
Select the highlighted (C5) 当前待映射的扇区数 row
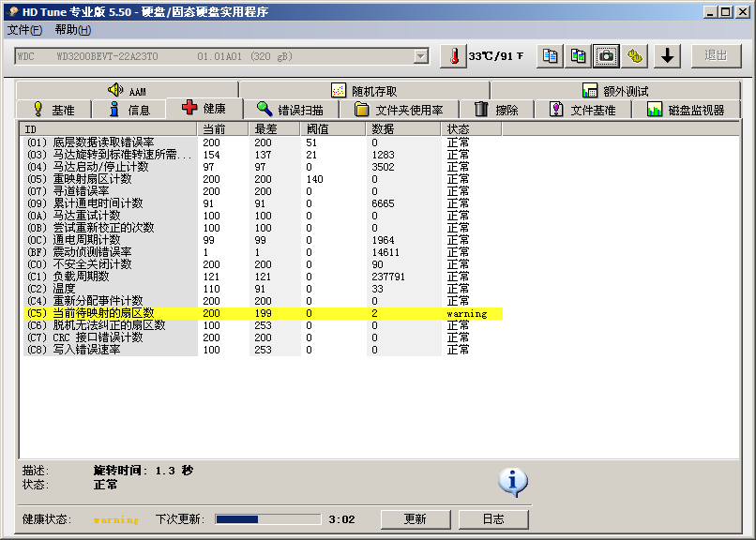263,313
